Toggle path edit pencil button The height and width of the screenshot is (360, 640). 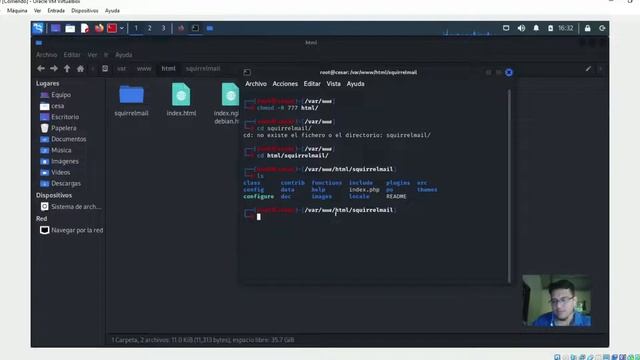[588, 69]
